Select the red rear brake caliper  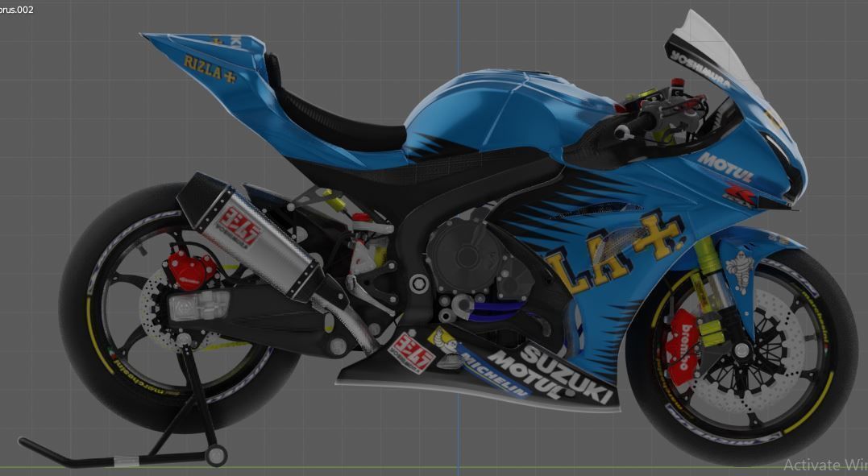190,270
